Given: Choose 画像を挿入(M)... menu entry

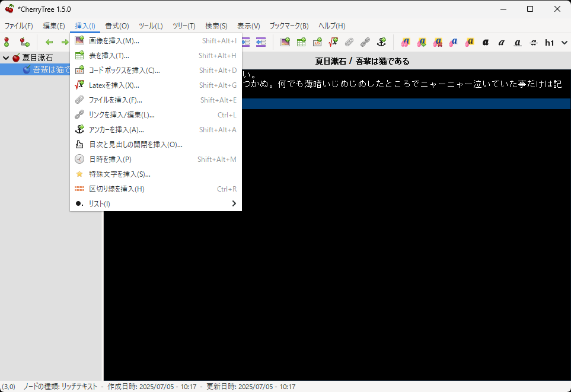Looking at the screenshot, I should point(156,41).
